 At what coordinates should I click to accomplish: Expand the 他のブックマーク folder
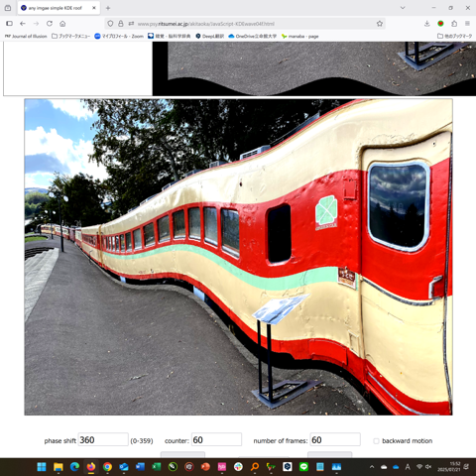[x=455, y=36]
